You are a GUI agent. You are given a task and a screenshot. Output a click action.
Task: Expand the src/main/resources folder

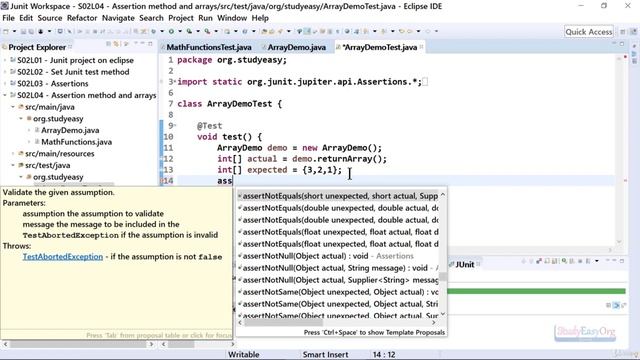tap(13, 153)
